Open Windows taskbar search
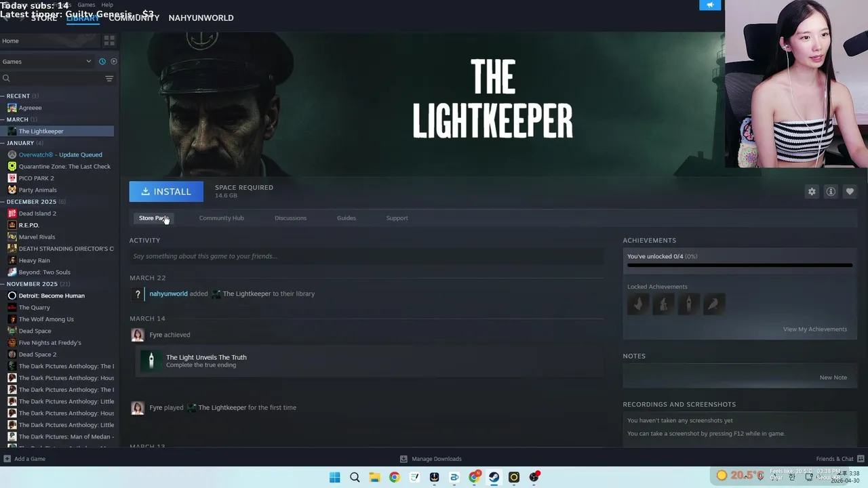This screenshot has width=868, height=488. [355, 477]
